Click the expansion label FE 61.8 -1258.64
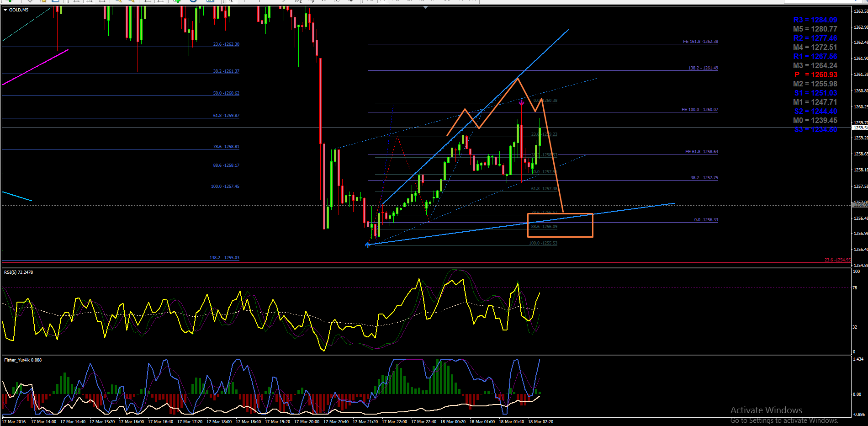This screenshot has width=868, height=426. [702, 152]
